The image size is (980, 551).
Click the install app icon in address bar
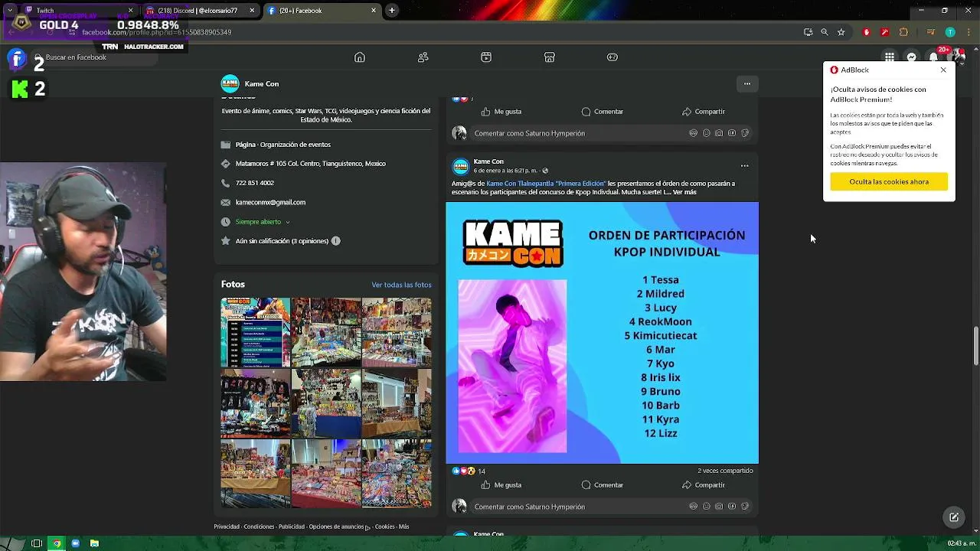pyautogui.click(x=808, y=32)
